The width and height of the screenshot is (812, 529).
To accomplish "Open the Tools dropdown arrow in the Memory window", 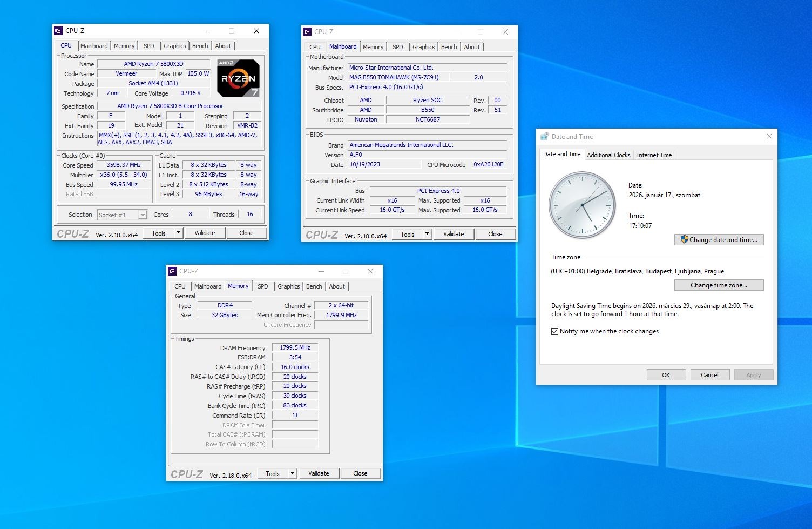I will [x=293, y=473].
